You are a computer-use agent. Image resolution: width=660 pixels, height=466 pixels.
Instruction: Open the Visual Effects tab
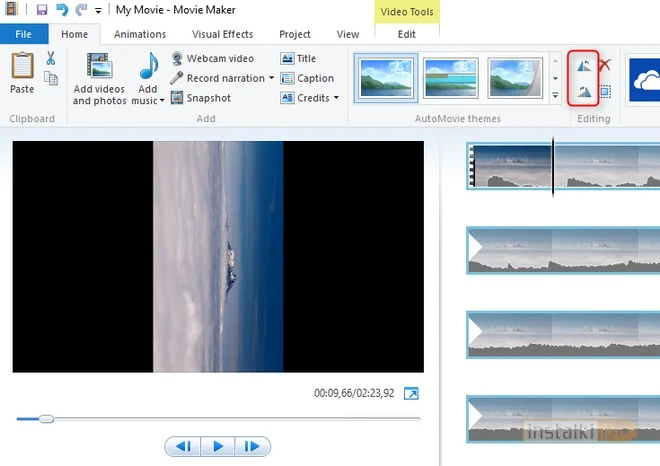(223, 34)
